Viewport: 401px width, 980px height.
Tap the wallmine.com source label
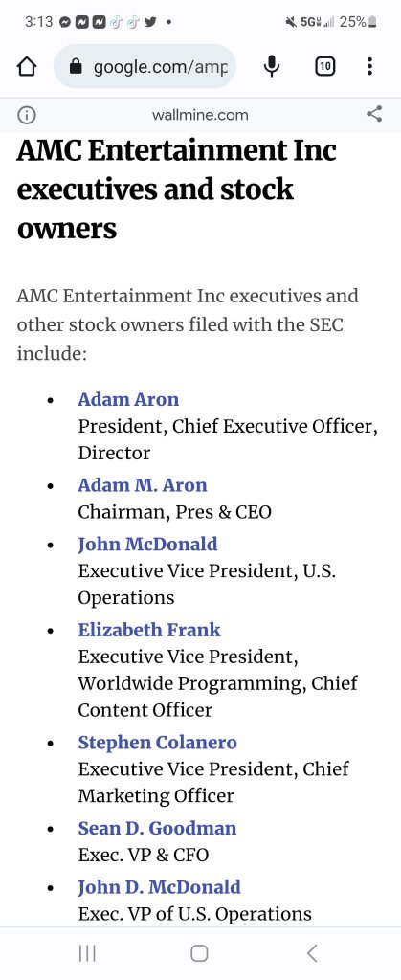(x=200, y=115)
